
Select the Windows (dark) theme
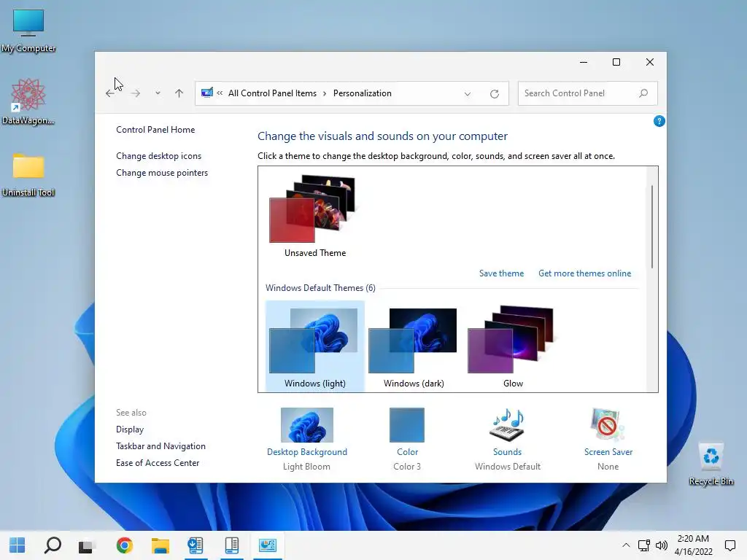(414, 346)
